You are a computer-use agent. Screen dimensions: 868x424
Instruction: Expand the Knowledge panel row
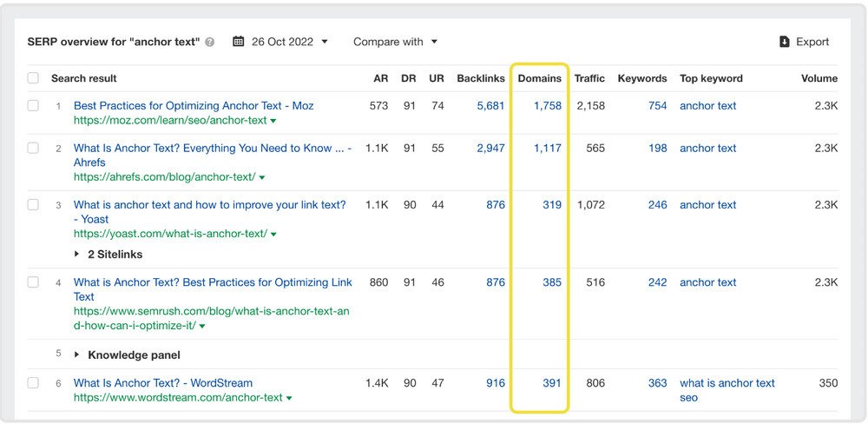click(x=79, y=354)
